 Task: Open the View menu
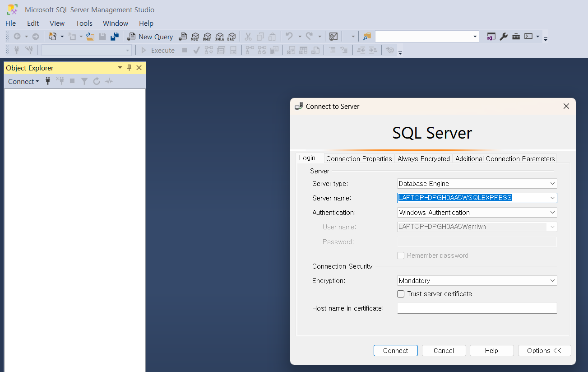click(x=57, y=23)
